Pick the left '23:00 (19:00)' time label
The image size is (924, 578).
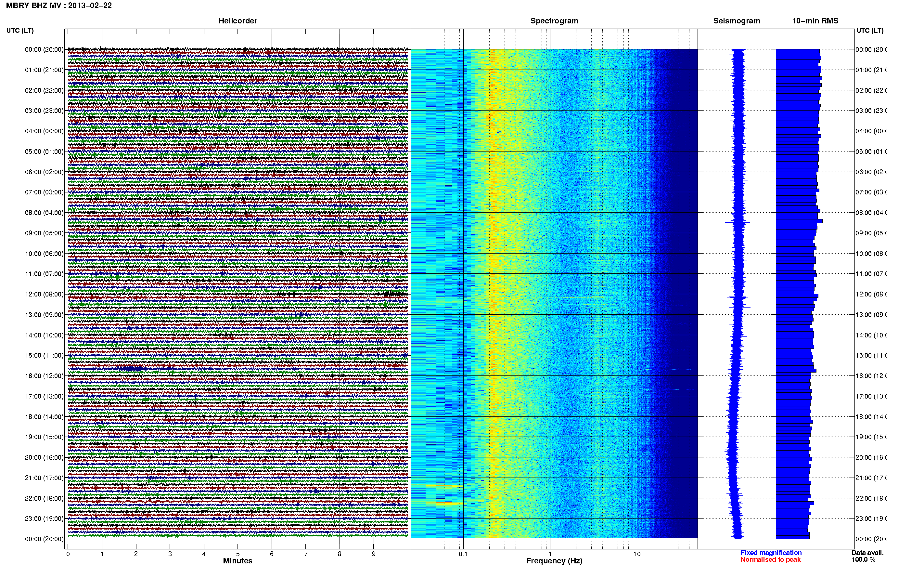point(44,519)
